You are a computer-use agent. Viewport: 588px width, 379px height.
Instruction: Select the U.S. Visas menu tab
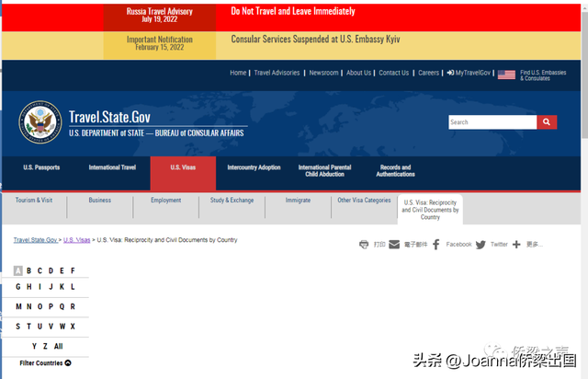tap(183, 173)
